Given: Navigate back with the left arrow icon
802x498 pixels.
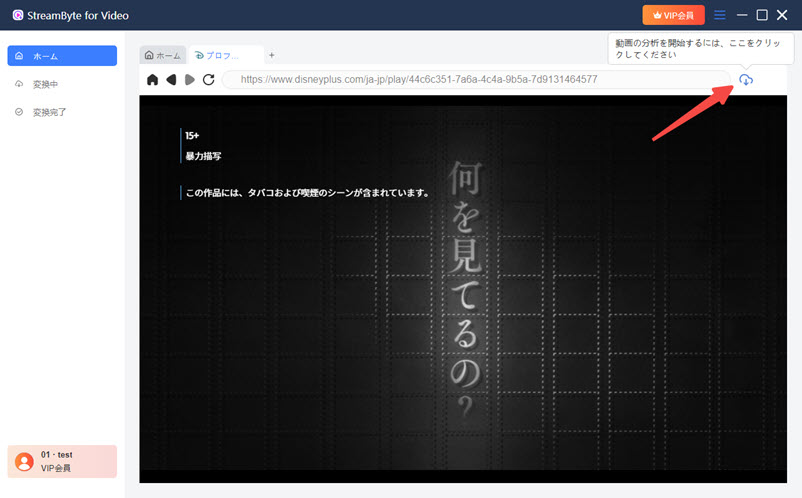Looking at the screenshot, I should 171,80.
